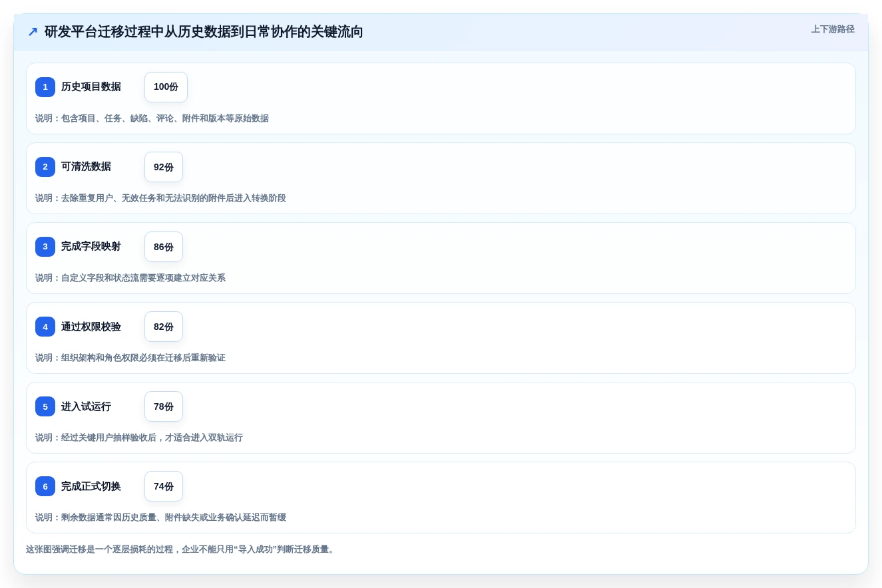Click the 92份 value pill
Viewport: 882px width, 588px height.
[164, 167]
